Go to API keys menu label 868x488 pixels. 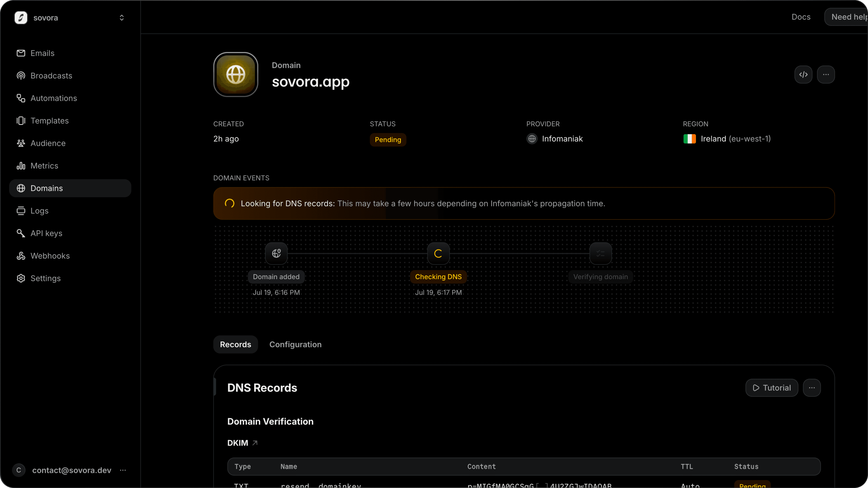click(47, 233)
